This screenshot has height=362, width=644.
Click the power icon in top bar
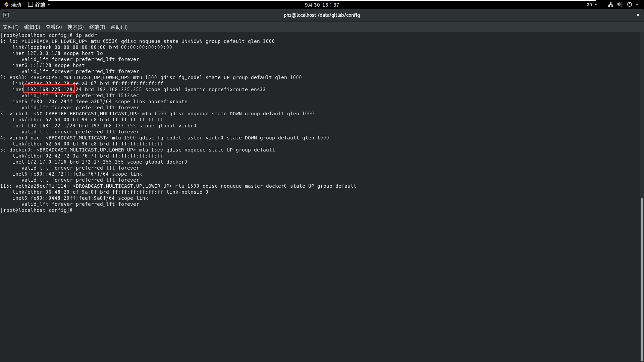click(629, 5)
